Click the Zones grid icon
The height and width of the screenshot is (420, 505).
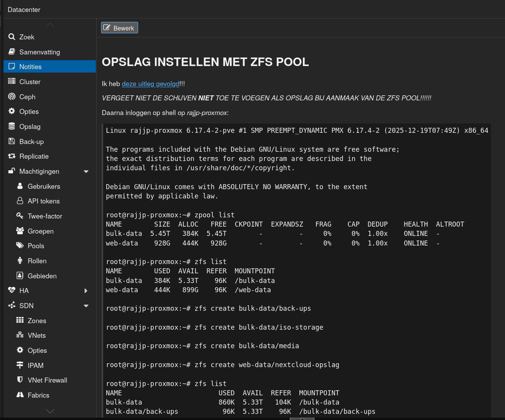(20, 320)
